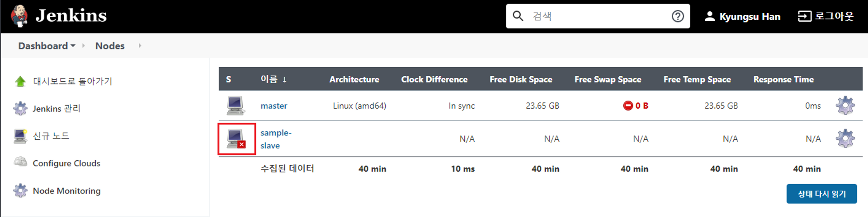Click the Jenkins 관리 gear icon
The image size is (868, 217).
20,109
